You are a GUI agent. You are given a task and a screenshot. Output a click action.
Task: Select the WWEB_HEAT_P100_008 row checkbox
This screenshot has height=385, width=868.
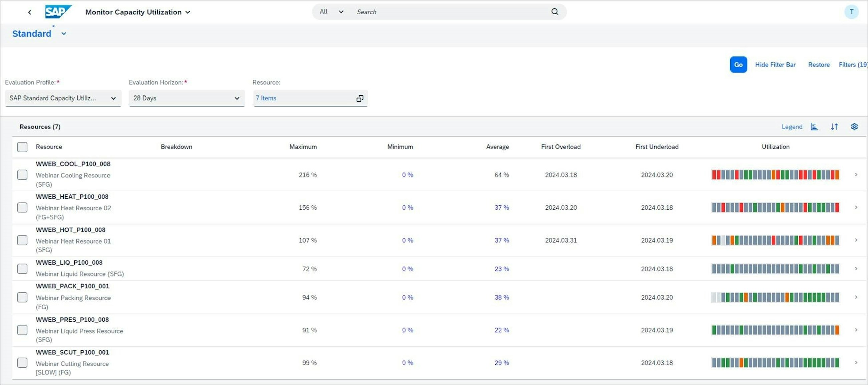22,207
